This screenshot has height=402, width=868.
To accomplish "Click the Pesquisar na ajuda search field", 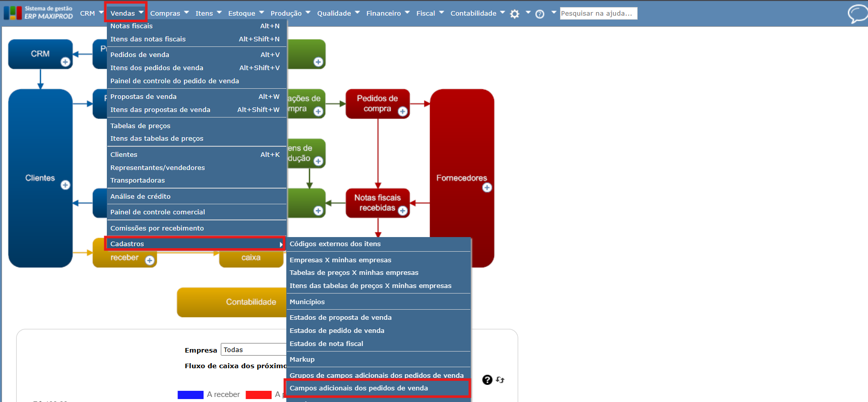I will [598, 13].
